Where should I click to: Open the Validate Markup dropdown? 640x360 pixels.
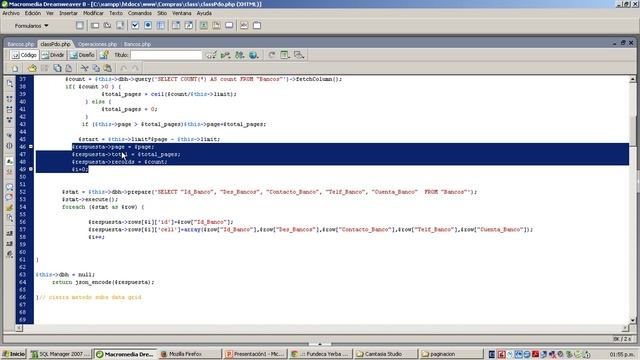point(225,55)
